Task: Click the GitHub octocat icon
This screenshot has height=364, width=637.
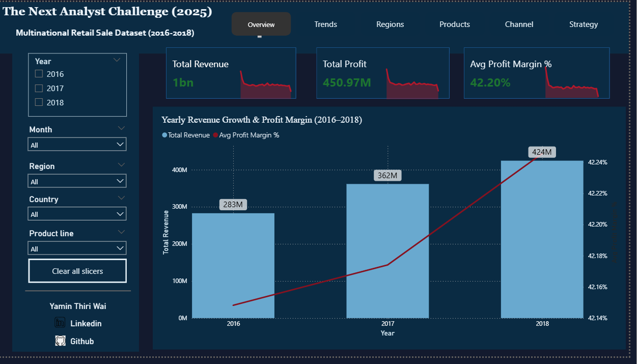Action: 61,341
